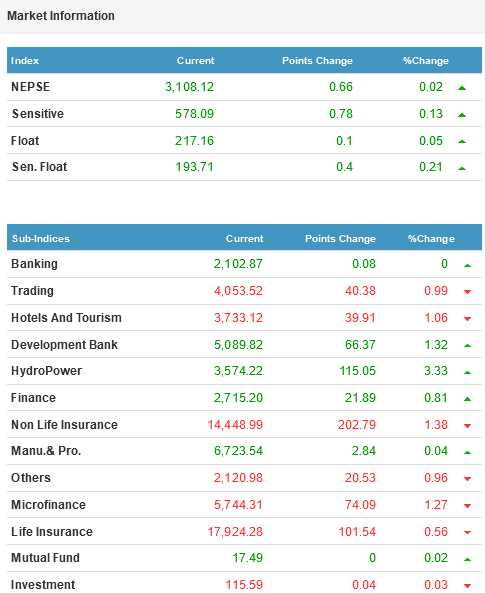Screen dimensions: 485x593
Task: Select the Sensitive index name
Action: click(x=38, y=113)
